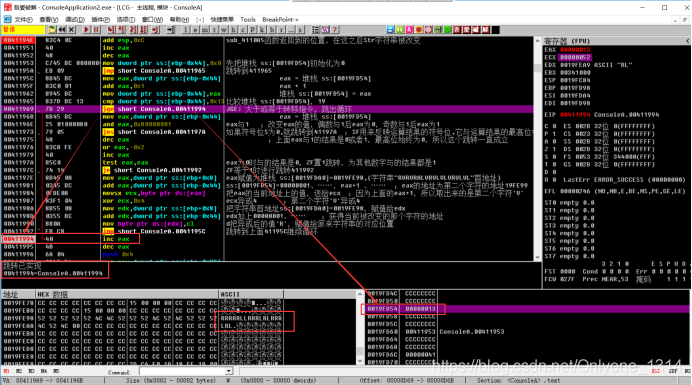Viewport: 692px width, 385px height.
Task: Select dump row 0019FE98
Action: pyautogui.click(x=142, y=318)
